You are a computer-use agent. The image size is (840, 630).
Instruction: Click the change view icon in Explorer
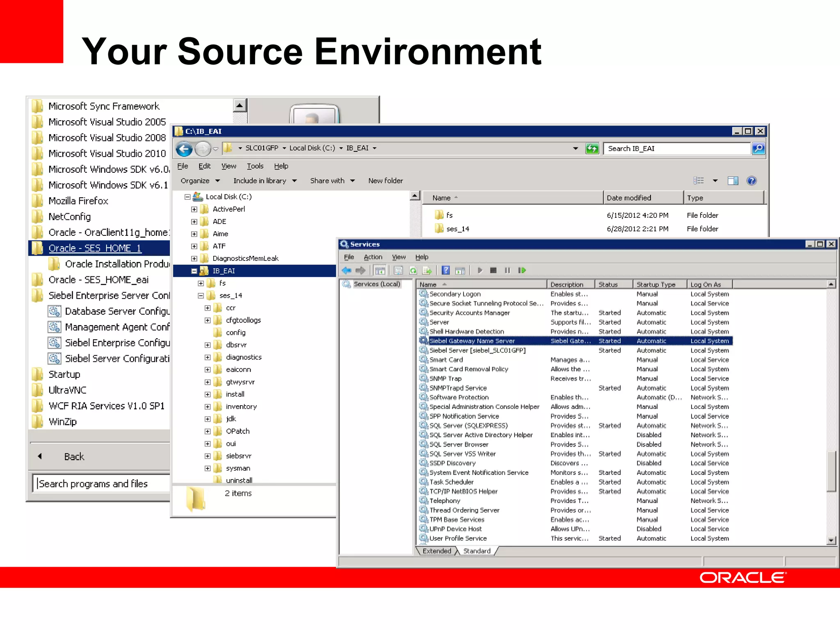click(x=699, y=180)
